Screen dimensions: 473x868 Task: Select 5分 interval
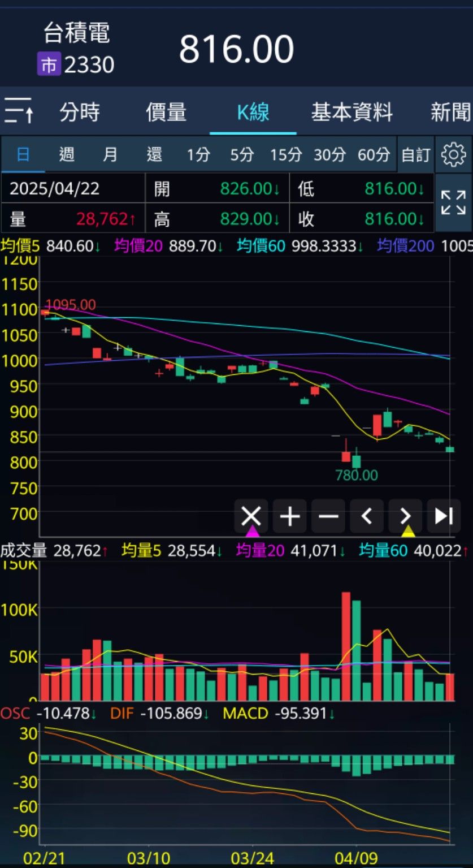point(242,154)
